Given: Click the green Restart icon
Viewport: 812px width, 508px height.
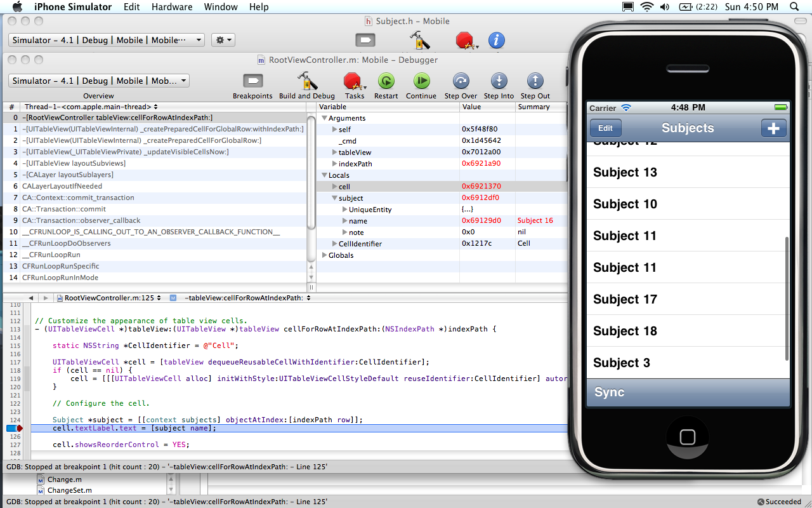Looking at the screenshot, I should 386,81.
